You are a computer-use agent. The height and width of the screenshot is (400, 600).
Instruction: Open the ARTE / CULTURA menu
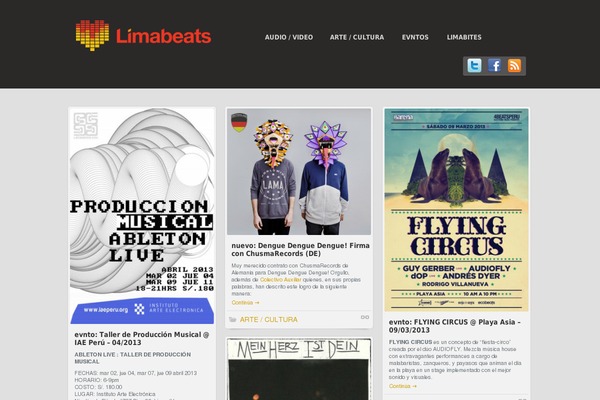coord(357,37)
